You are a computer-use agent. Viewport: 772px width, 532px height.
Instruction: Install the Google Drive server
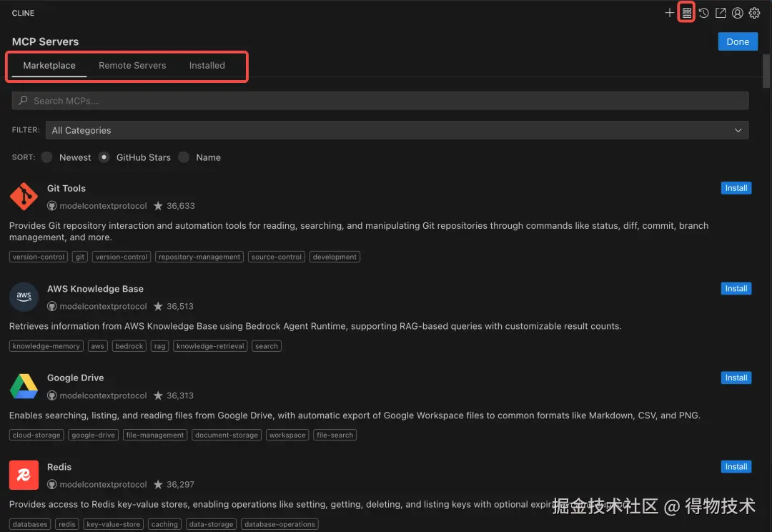tap(736, 378)
